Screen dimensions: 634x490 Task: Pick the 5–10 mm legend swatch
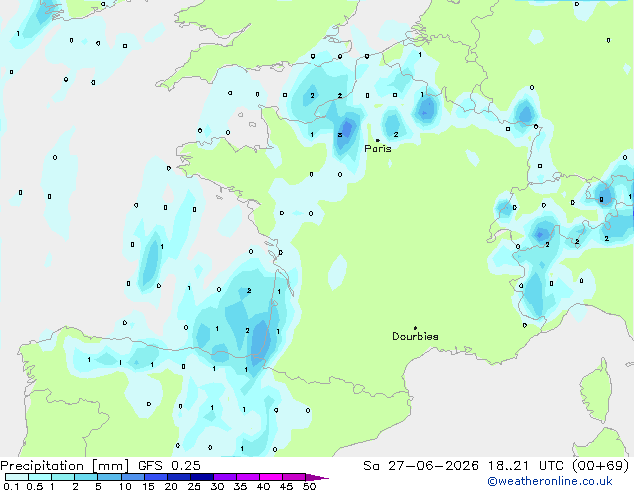(109, 477)
